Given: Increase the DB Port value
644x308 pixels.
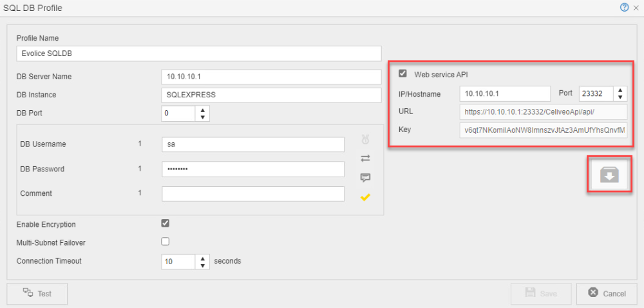Looking at the screenshot, I should tap(204, 110).
